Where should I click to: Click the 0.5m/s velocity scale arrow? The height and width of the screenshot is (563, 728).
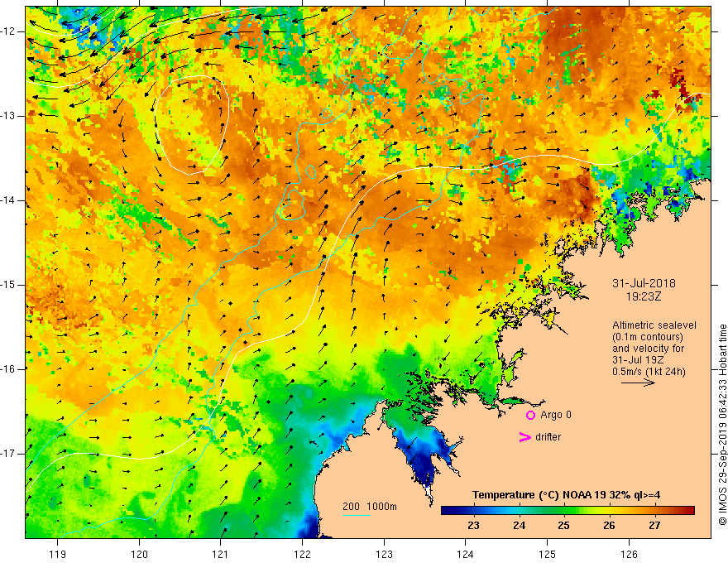(x=638, y=383)
